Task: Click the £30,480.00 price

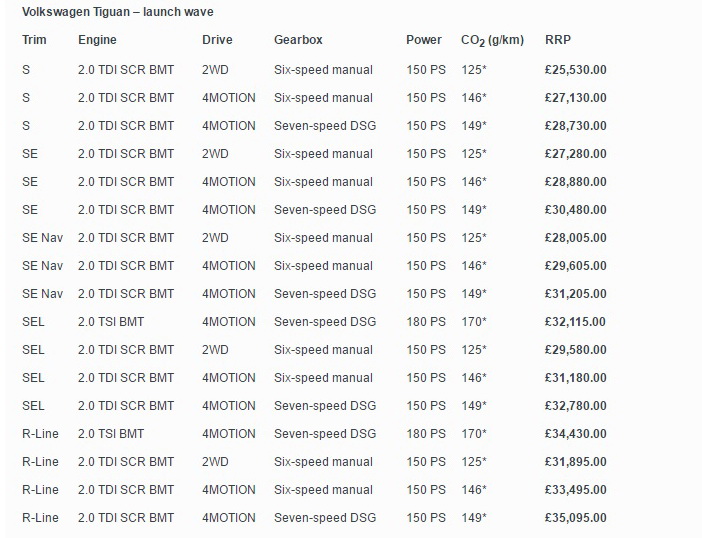Action: click(576, 210)
